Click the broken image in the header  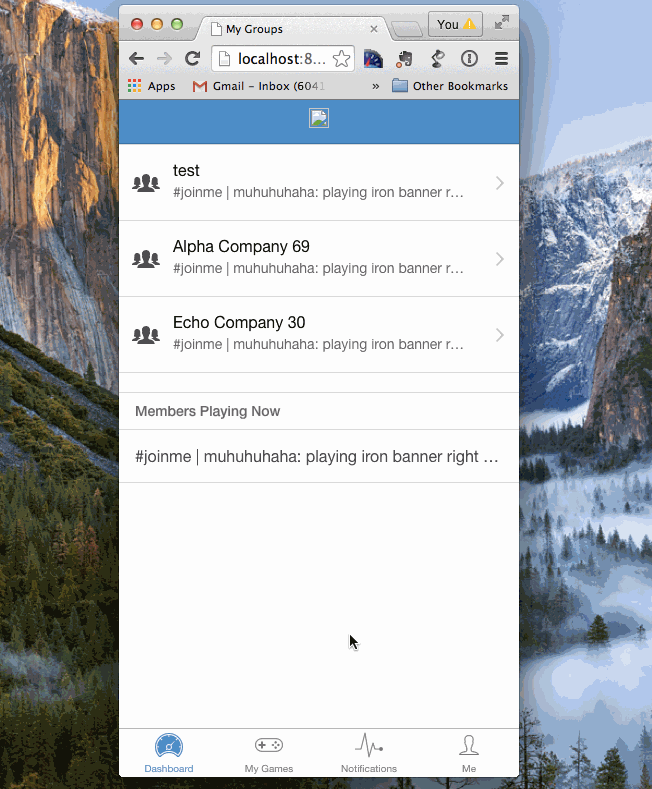(x=319, y=119)
